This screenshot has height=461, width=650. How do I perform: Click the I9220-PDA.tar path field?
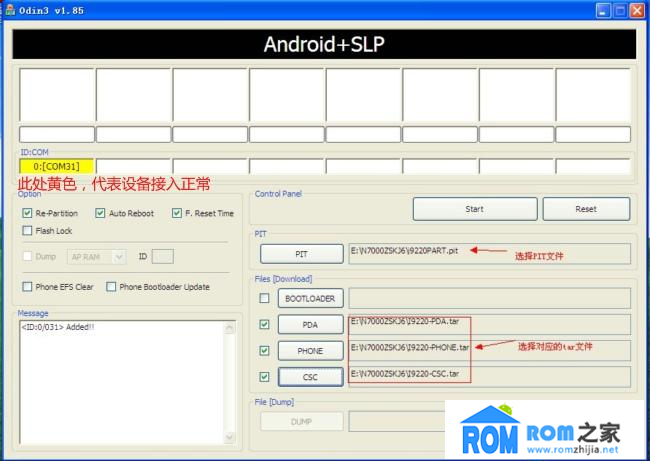[x=490, y=325]
